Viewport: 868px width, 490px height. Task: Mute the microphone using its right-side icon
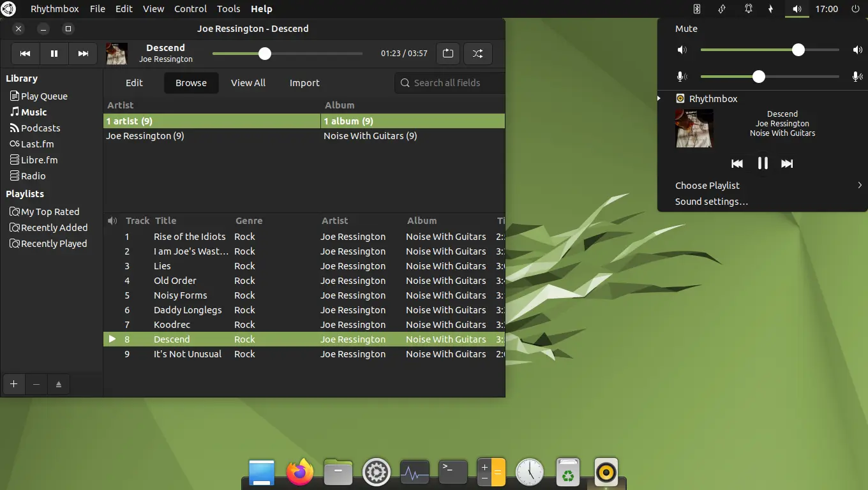tap(858, 76)
